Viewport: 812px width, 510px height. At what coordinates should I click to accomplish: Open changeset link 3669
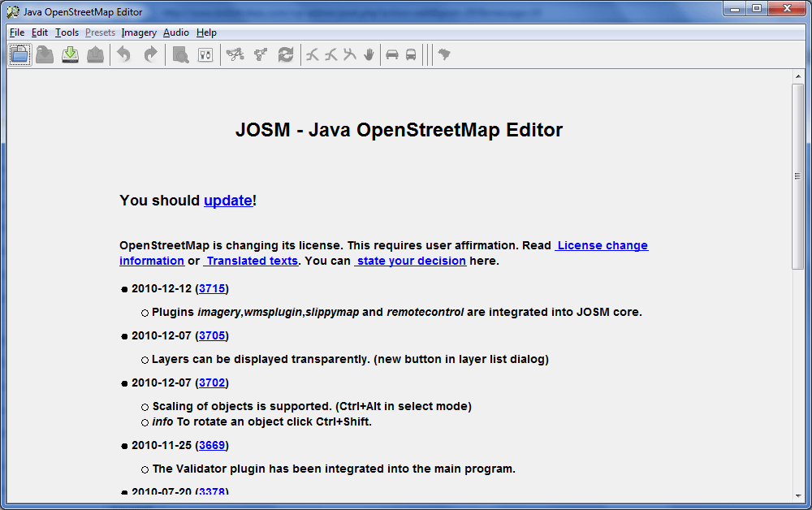(212, 445)
